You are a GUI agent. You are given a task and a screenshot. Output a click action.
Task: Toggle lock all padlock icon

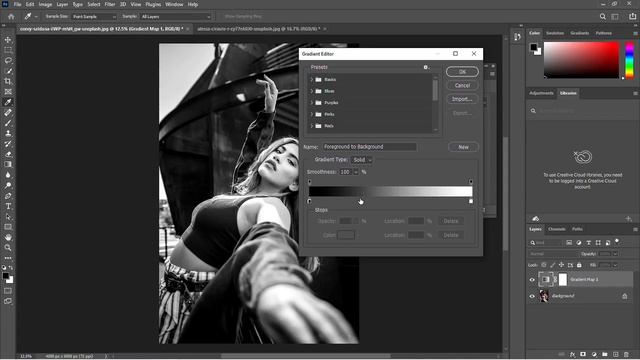tap(579, 265)
